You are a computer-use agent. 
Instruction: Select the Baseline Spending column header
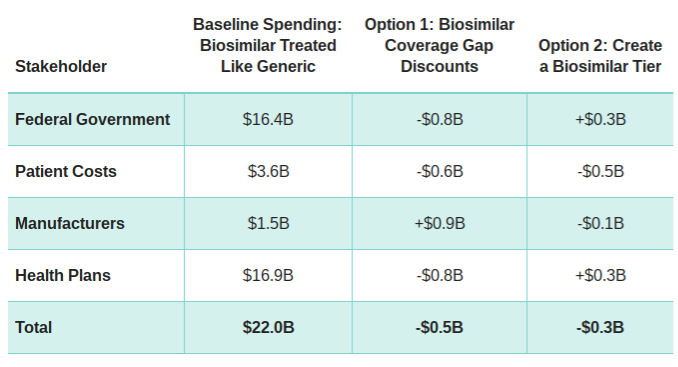coord(268,45)
